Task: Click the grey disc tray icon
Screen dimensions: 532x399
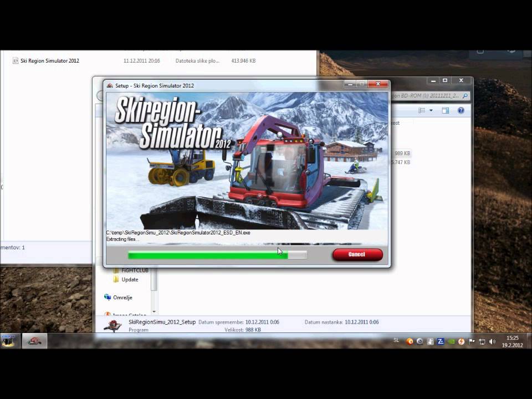Action: [420, 341]
